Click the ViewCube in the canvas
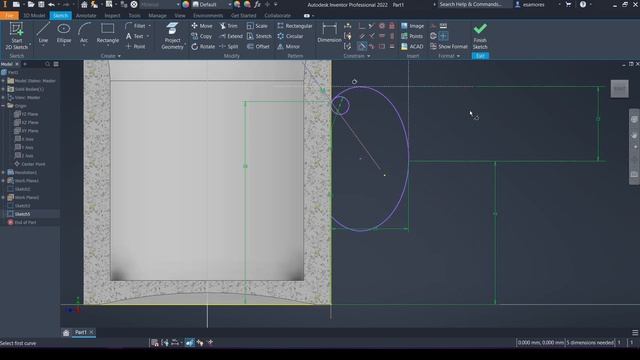The image size is (640, 360). coord(619,89)
